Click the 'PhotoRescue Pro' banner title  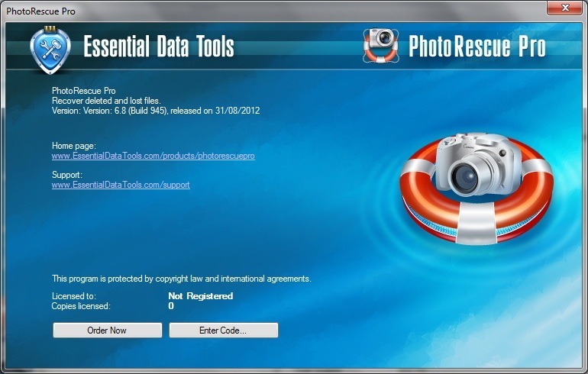click(477, 47)
